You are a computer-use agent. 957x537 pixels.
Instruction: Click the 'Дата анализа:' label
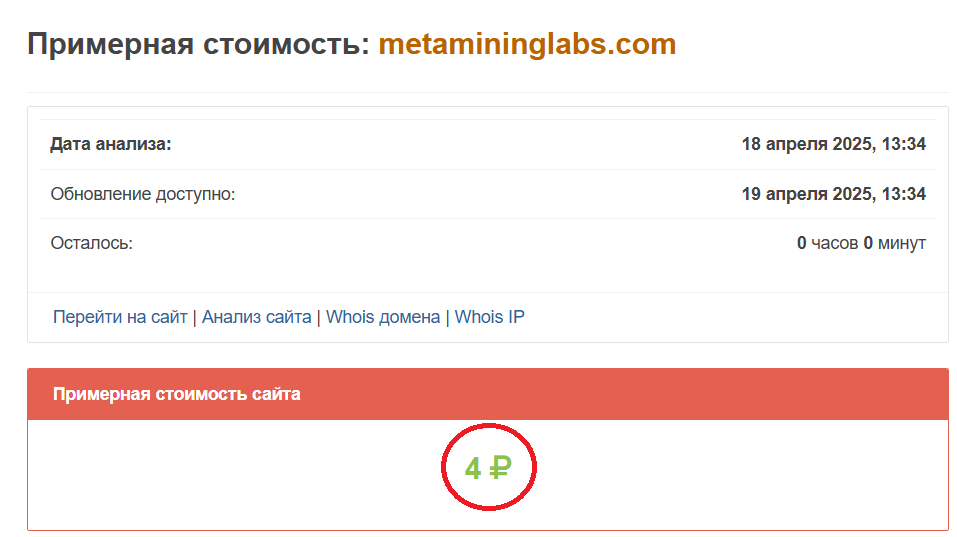[111, 145]
